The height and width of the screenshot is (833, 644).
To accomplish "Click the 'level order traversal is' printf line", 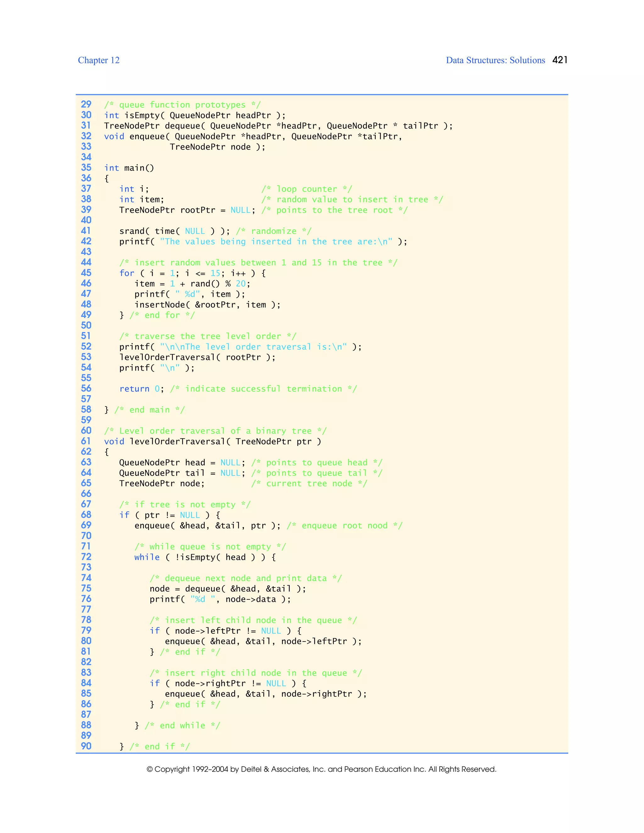I will (240, 347).
